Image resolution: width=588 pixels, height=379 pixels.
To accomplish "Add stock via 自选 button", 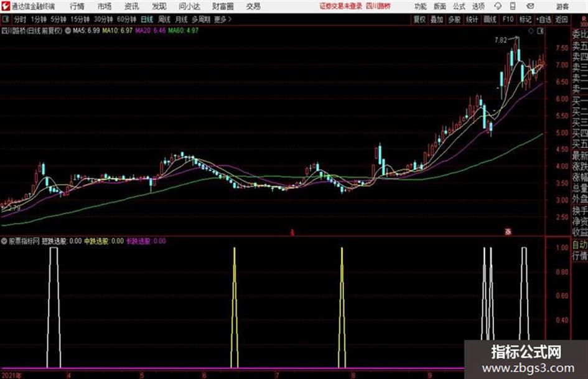I will click(x=544, y=19).
